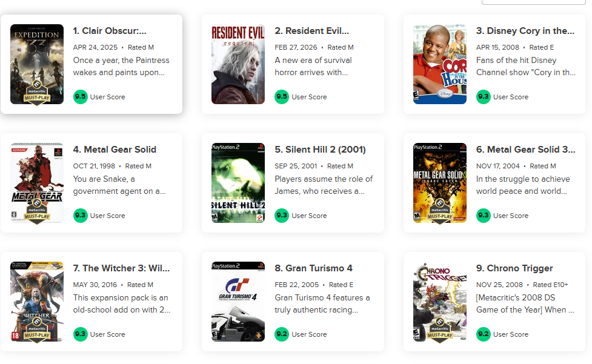The height and width of the screenshot is (364, 592).
Task: Click the 9.2 score badge for Gran Turismo 4
Action: [282, 334]
